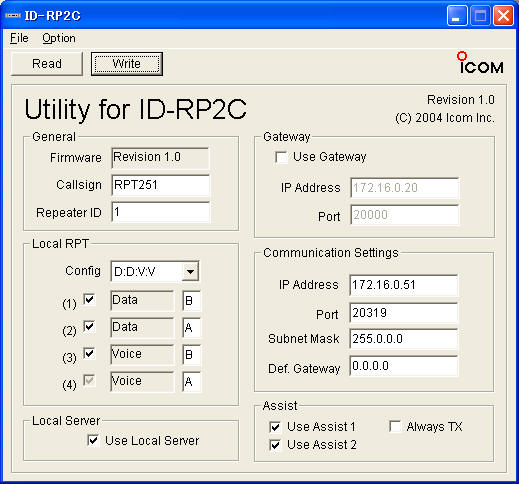Click the band letter field in row (2)

(x=191, y=327)
